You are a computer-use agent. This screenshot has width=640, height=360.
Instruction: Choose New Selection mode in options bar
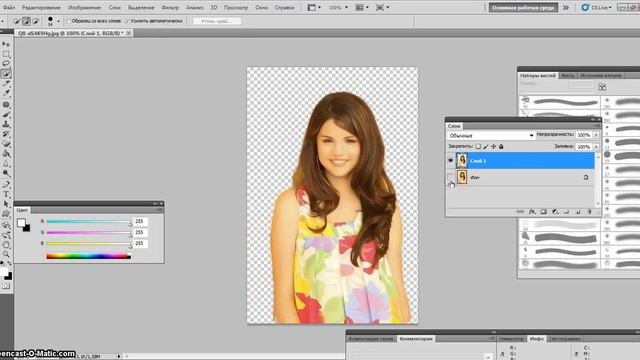(17, 21)
